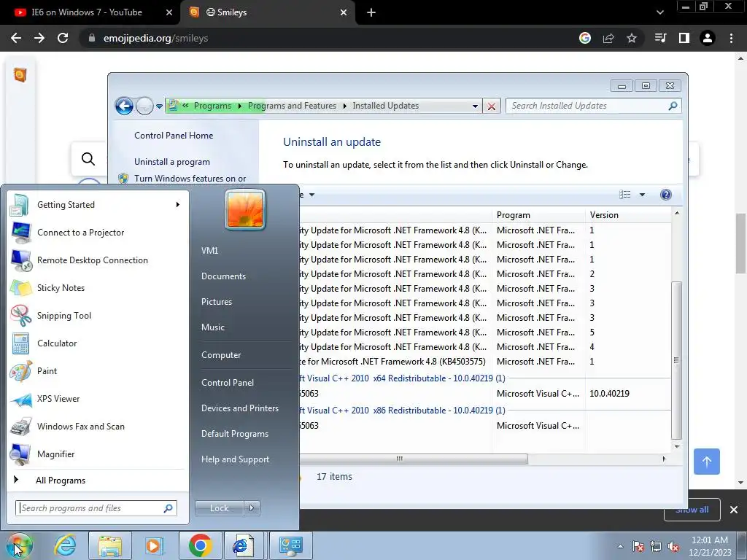The height and width of the screenshot is (560, 747).
Task: Click Control Panel Home link
Action: coord(174,136)
